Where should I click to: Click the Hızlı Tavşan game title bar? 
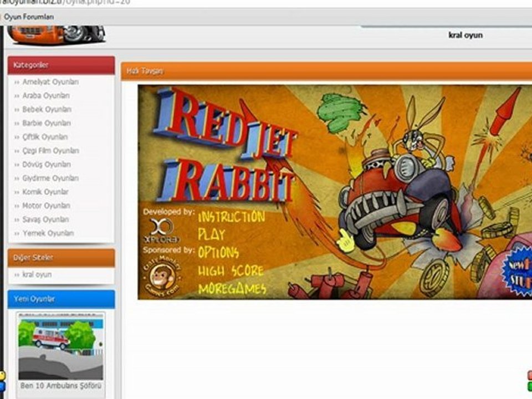pyautogui.click(x=326, y=71)
